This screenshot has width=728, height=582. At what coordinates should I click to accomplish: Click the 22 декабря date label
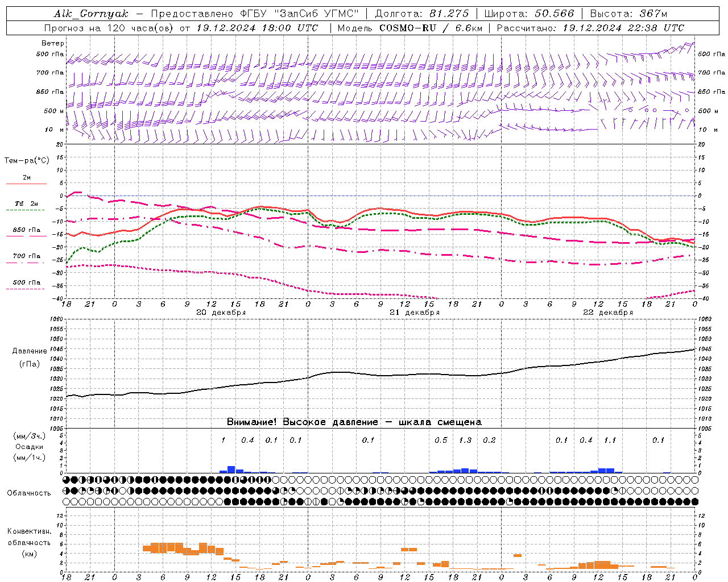point(608,313)
